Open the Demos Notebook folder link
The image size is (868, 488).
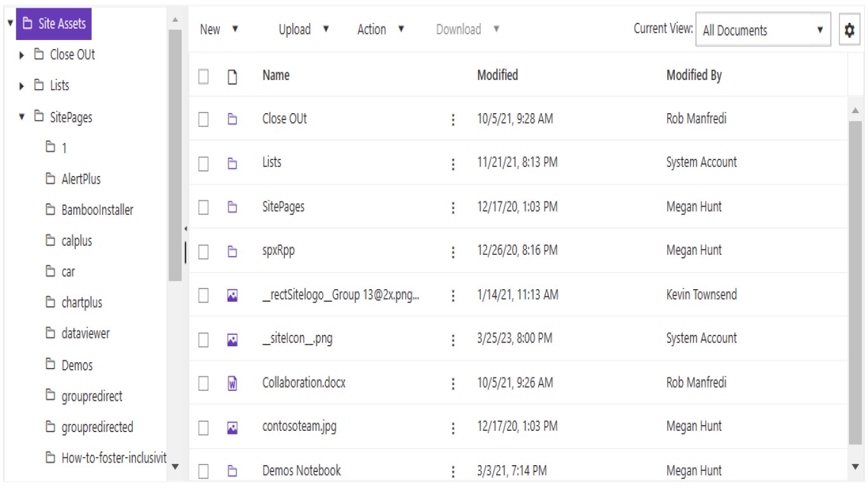301,471
